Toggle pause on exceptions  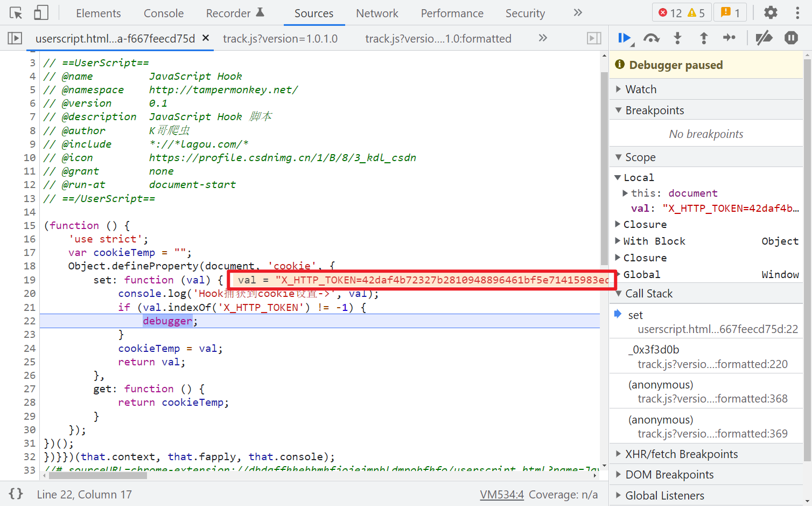(791, 38)
